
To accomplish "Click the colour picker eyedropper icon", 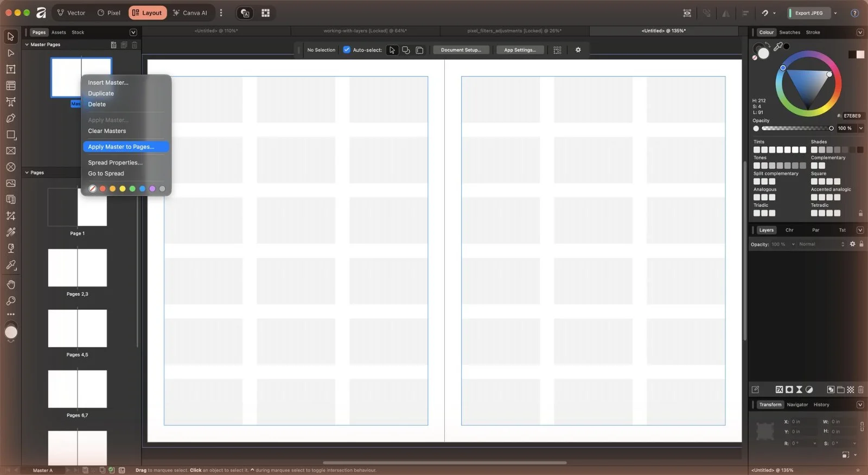I will pos(778,47).
